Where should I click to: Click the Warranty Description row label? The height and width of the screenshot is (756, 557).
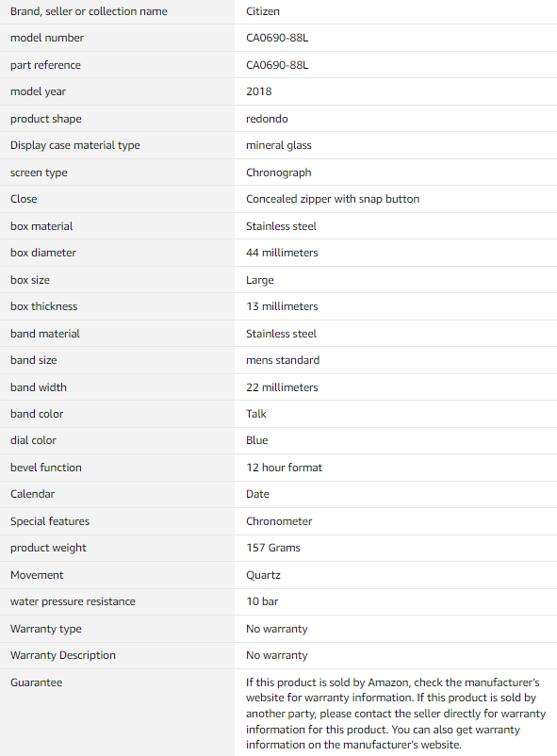coord(63,655)
